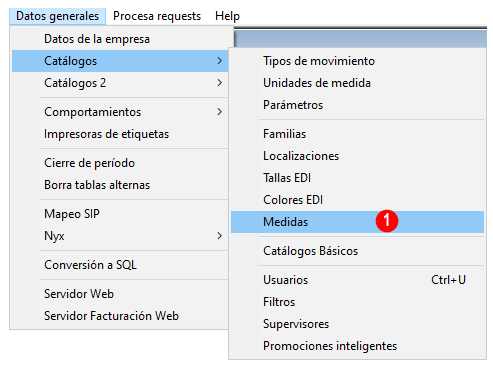Image resolution: width=493 pixels, height=367 pixels.
Task: Select Tallas EDI
Action: pos(357,178)
